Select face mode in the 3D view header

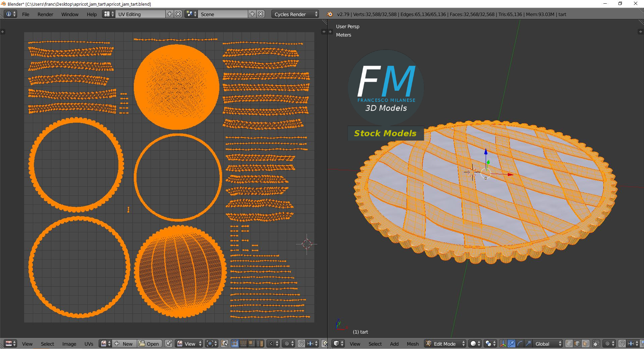(586, 344)
